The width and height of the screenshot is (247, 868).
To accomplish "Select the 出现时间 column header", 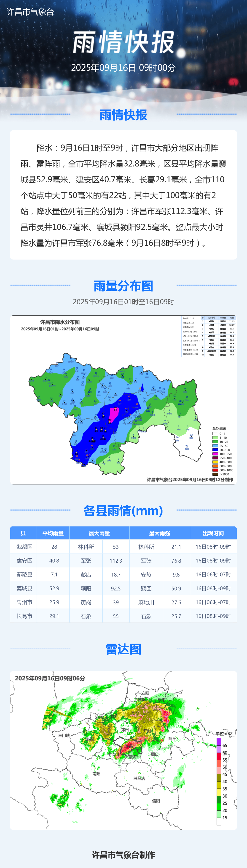I will (213, 533).
